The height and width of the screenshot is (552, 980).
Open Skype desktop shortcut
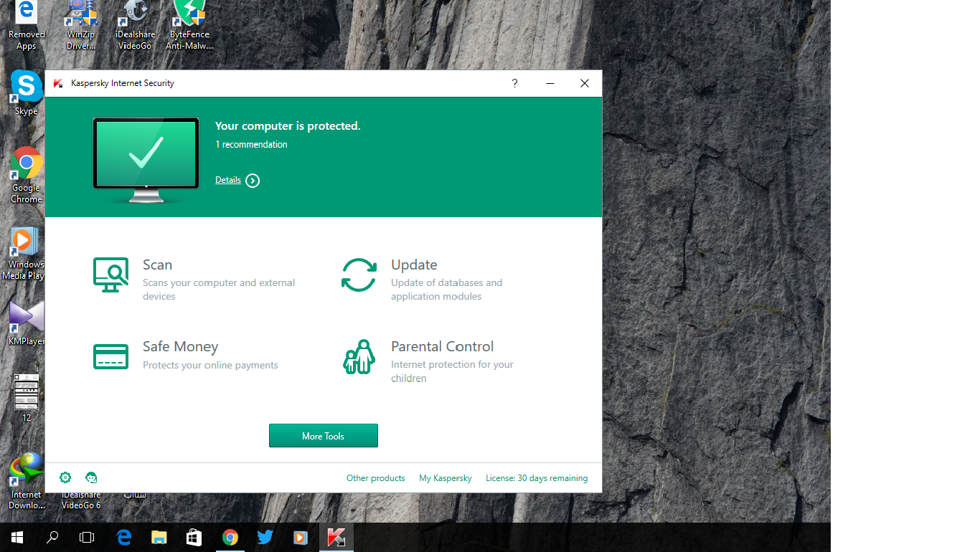tap(26, 93)
